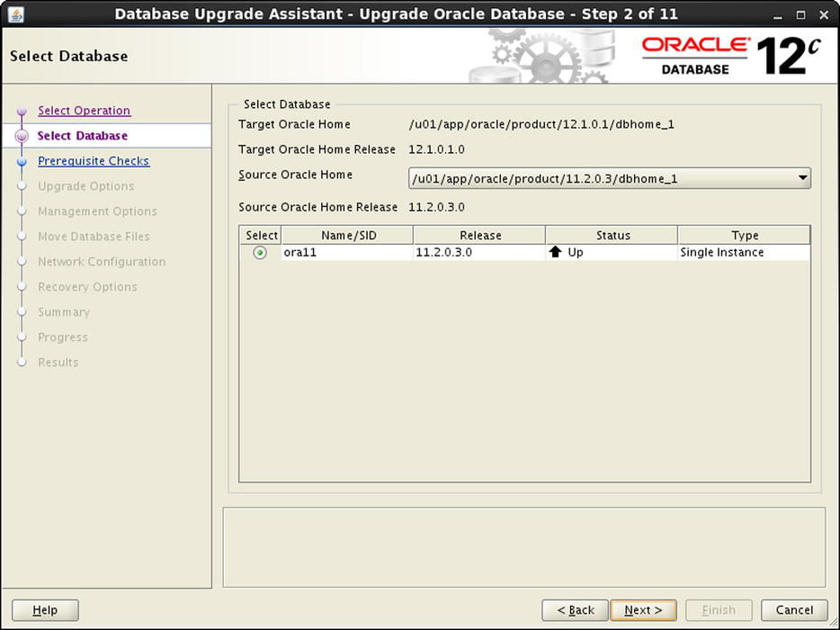Image resolution: width=840 pixels, height=630 pixels.
Task: Click the Status column header
Action: (x=612, y=236)
